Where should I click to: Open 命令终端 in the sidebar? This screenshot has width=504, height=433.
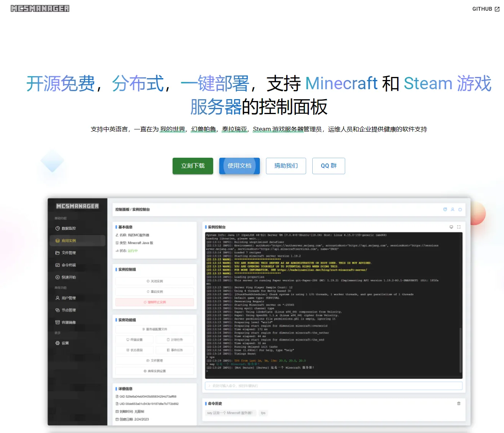point(77,265)
